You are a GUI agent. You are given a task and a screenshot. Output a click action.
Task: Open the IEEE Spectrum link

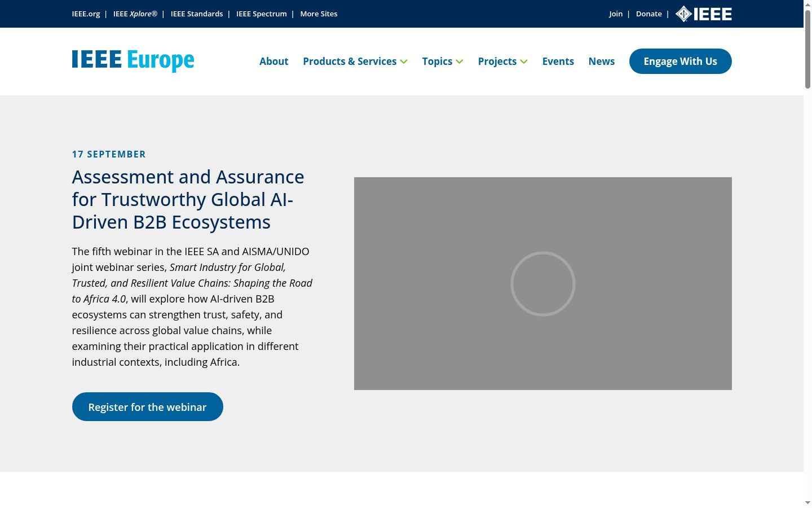coord(262,14)
